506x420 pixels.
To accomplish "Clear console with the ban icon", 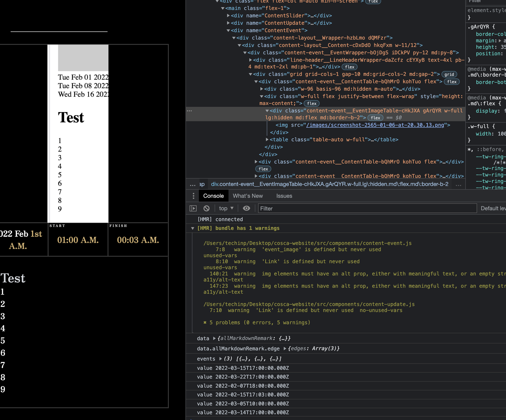I will 207,208.
